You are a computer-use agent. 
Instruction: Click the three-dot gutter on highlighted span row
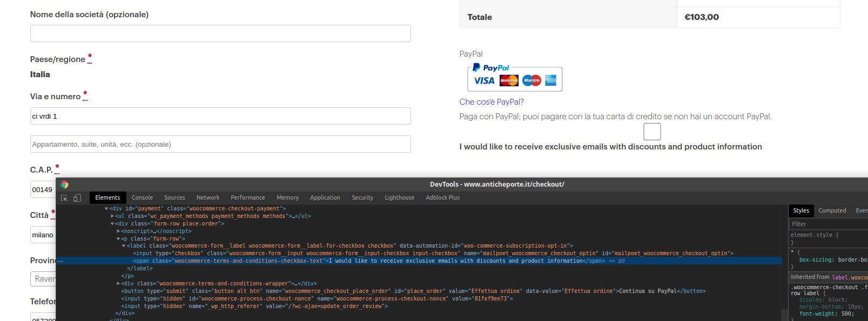point(60,261)
